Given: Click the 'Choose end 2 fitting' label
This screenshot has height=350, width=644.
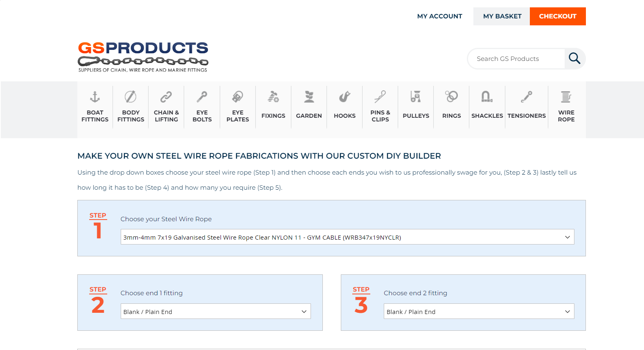Looking at the screenshot, I should pyautogui.click(x=415, y=293).
